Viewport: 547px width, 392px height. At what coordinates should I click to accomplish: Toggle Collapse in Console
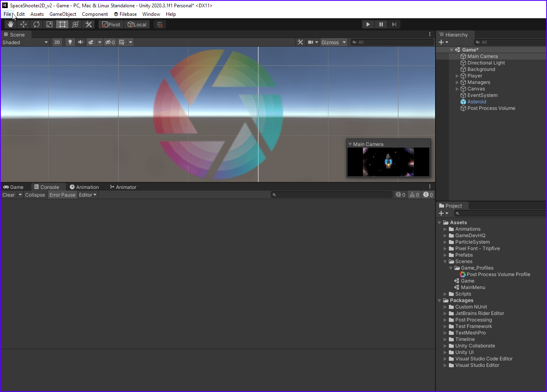click(35, 195)
